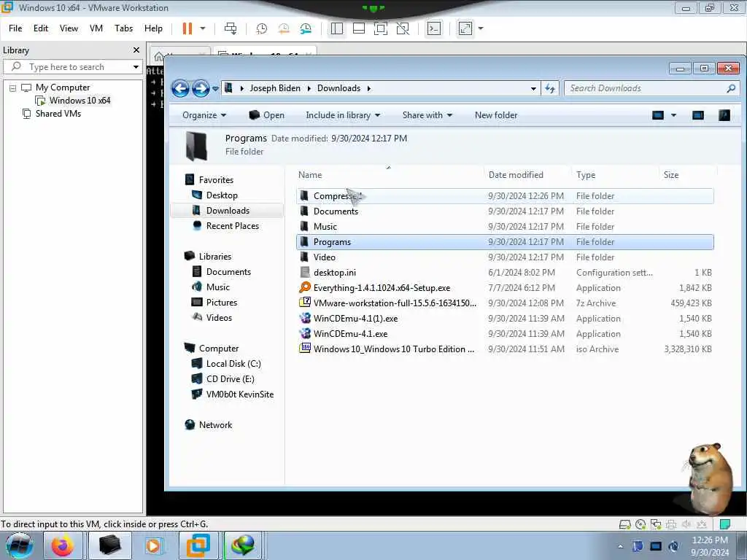The width and height of the screenshot is (747, 560).
Task: Open the VMware Edit menu
Action: [41, 28]
